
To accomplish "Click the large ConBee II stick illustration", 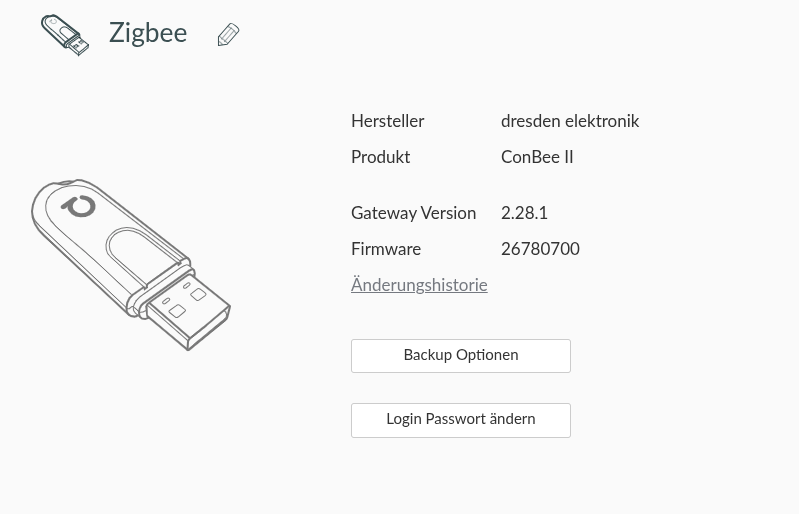I will tap(130, 264).
